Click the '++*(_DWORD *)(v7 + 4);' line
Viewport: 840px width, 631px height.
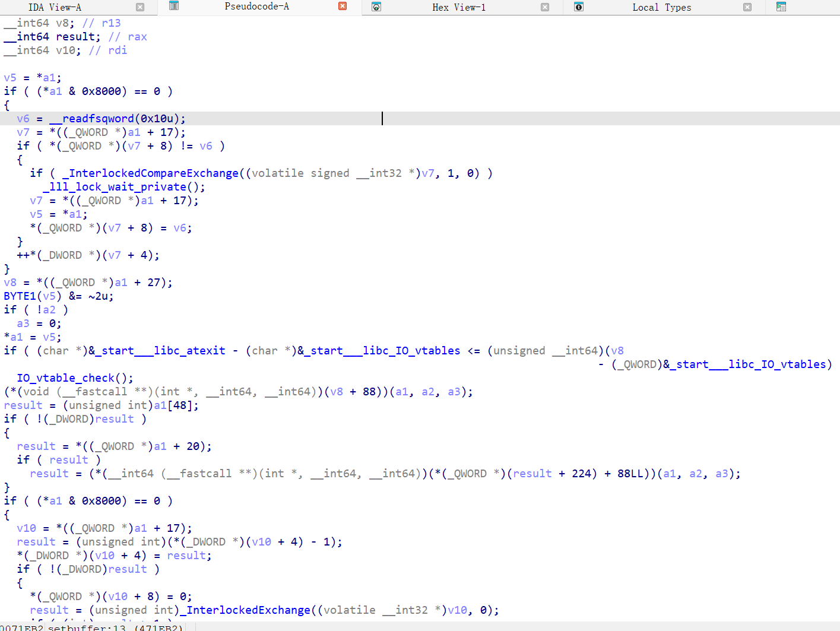click(x=88, y=255)
